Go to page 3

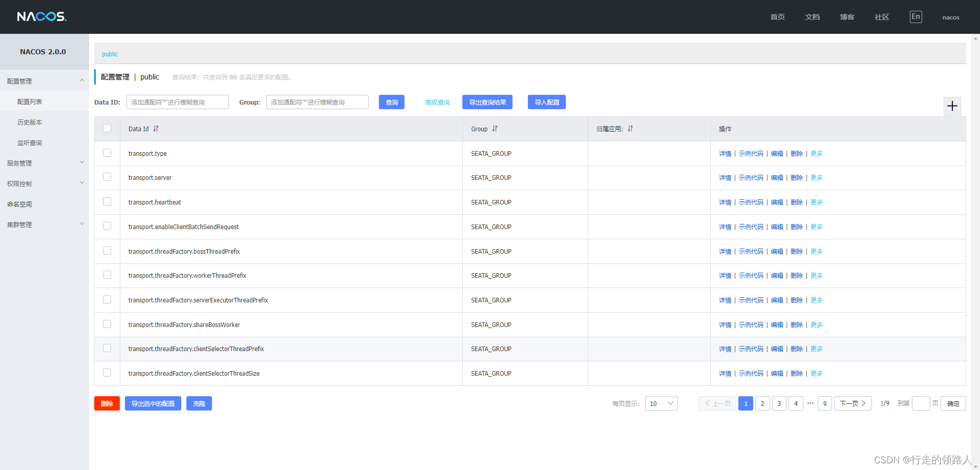click(779, 403)
